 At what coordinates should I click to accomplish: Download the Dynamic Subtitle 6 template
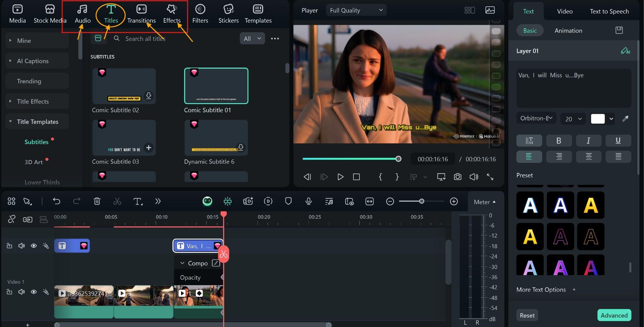coord(241,147)
